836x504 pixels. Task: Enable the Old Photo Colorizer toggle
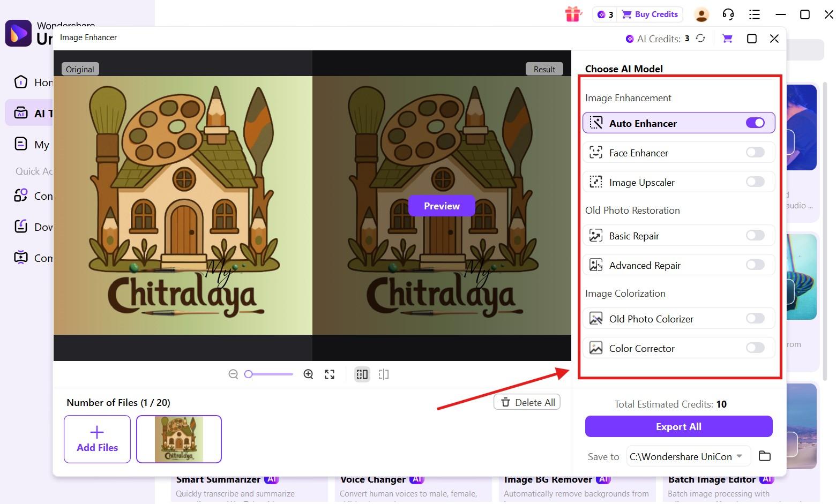(x=755, y=319)
